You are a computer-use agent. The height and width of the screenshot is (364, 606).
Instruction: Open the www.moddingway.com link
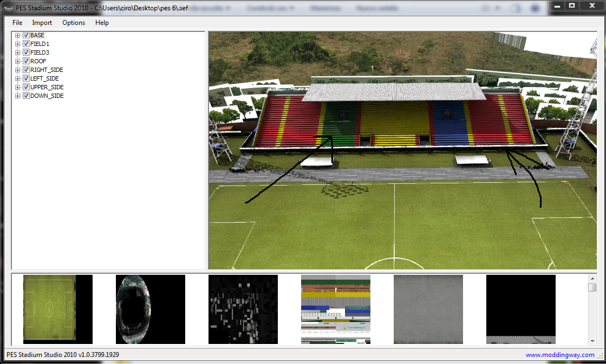[x=560, y=355]
